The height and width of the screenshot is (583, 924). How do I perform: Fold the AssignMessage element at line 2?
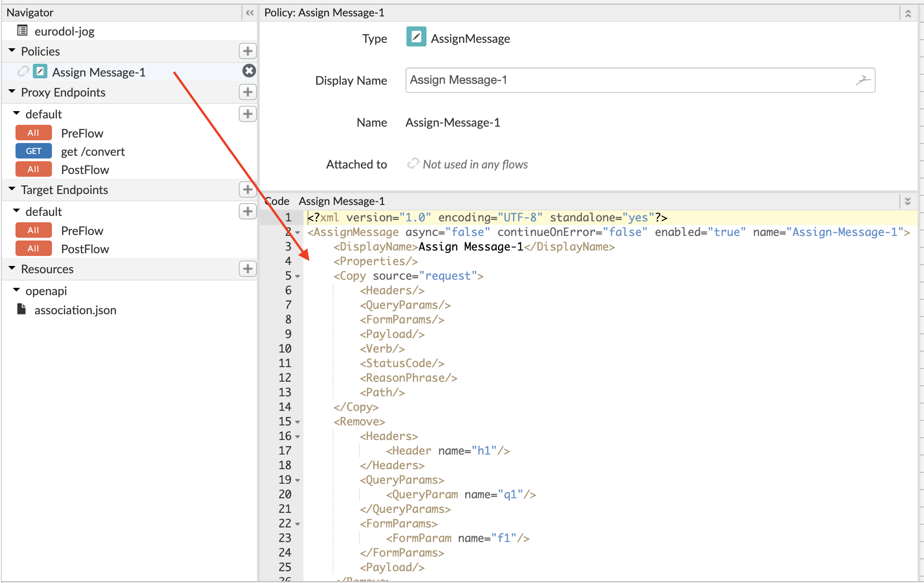point(298,233)
